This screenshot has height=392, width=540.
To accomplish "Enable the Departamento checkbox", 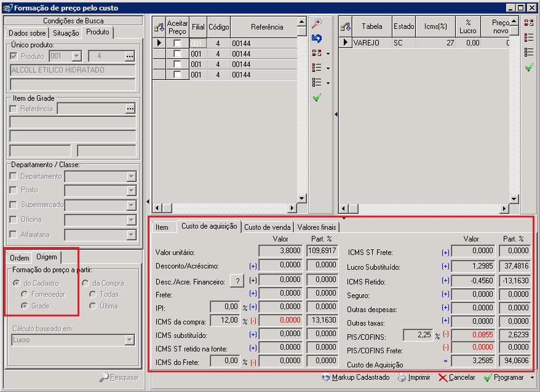I will [x=14, y=176].
